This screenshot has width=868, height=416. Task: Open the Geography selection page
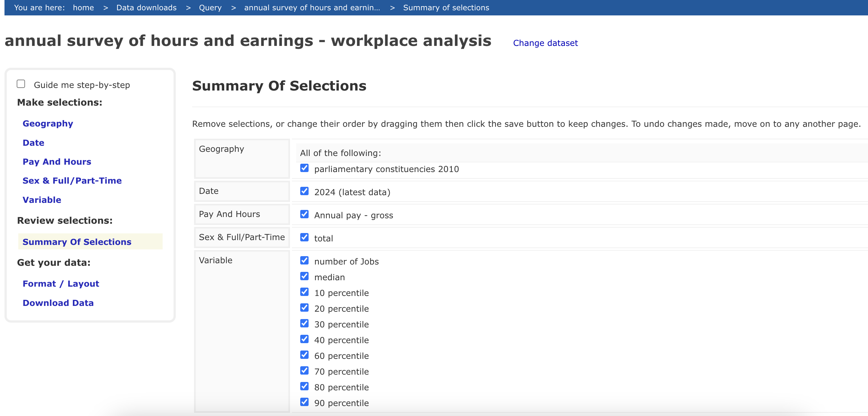48,124
